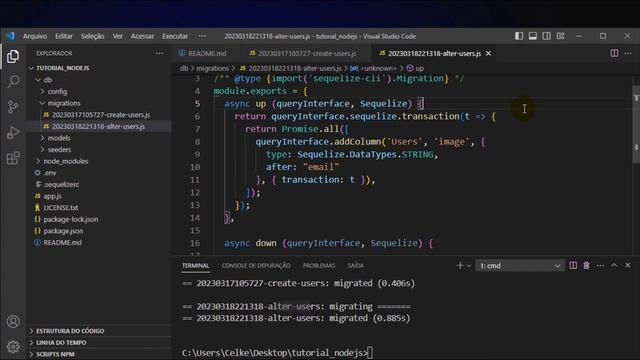The image size is (640, 360).
Task: Open the Seleção menu
Action: coord(92,36)
